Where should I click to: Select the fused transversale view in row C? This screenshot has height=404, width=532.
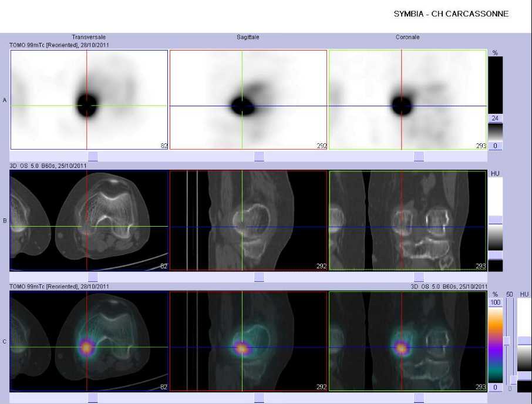[89, 341]
